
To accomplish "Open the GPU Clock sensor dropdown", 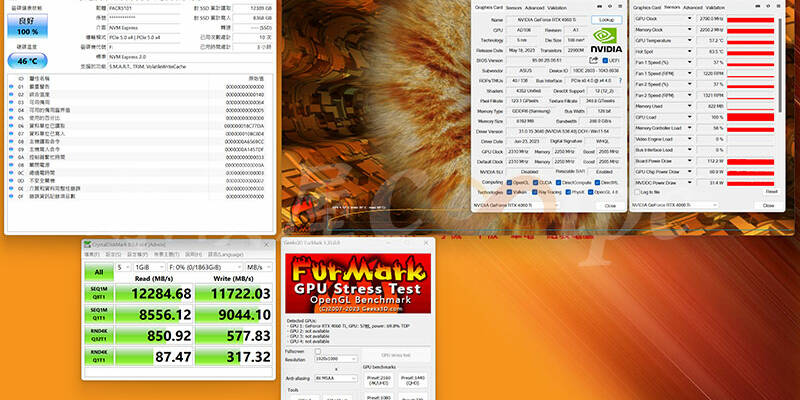I will pos(690,18).
